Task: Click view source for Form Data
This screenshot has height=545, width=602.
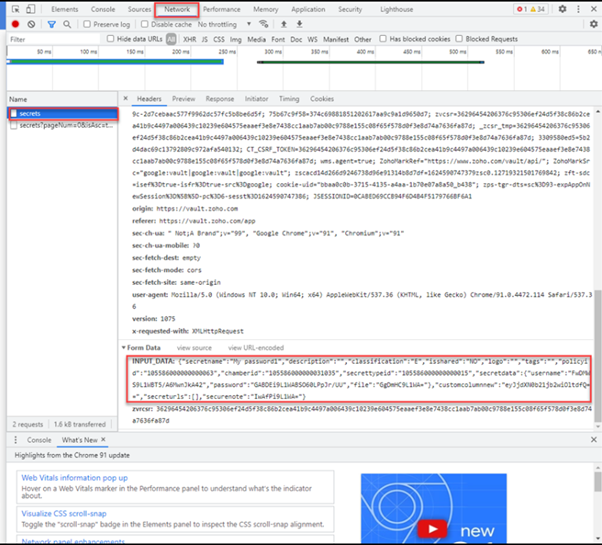Action: [194, 348]
